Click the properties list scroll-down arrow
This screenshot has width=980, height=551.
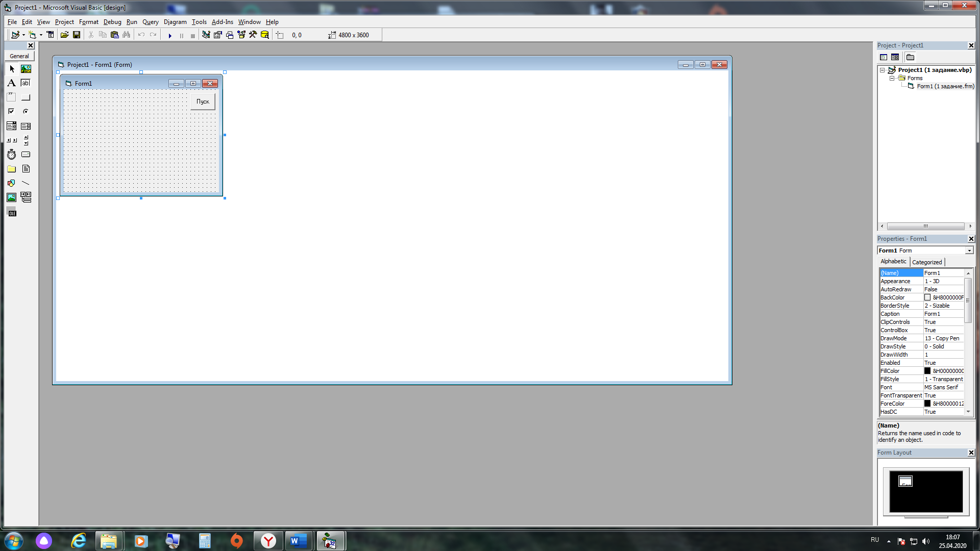click(x=968, y=412)
